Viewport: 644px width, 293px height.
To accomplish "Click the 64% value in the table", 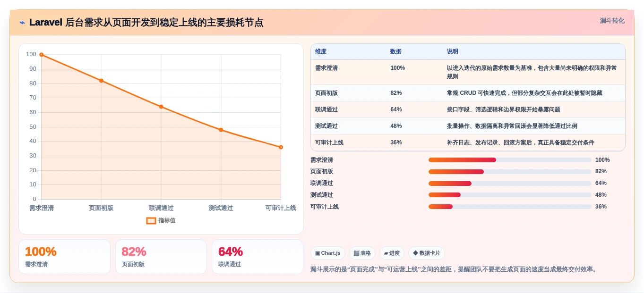I will coord(396,109).
